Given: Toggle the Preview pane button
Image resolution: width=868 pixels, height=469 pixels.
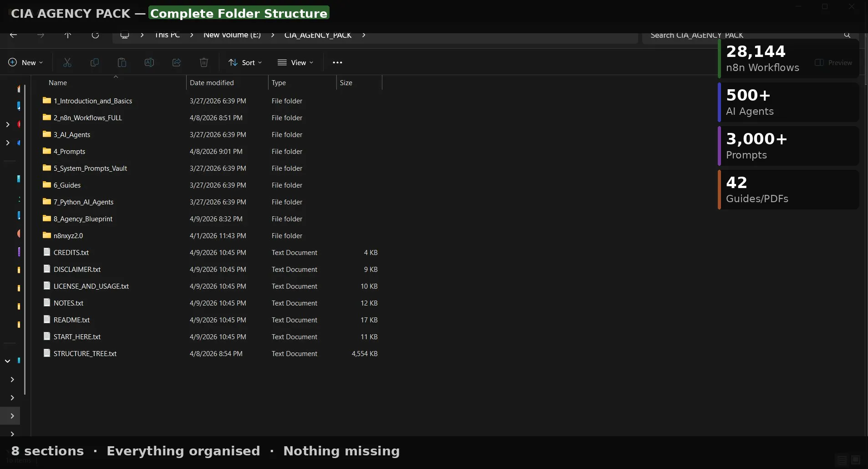Looking at the screenshot, I should pyautogui.click(x=833, y=62).
